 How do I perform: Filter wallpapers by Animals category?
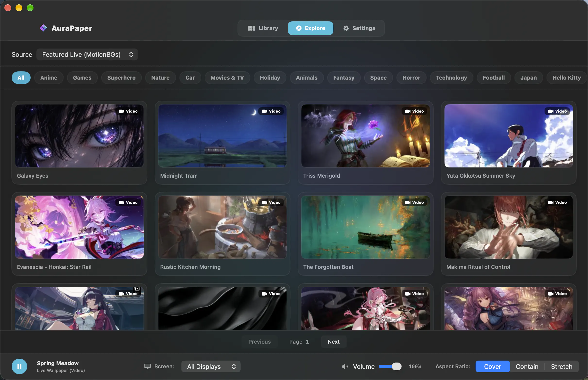coord(307,78)
